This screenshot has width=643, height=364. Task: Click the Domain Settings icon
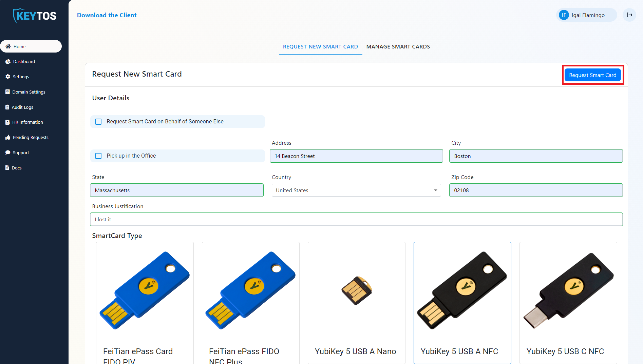coord(7,92)
